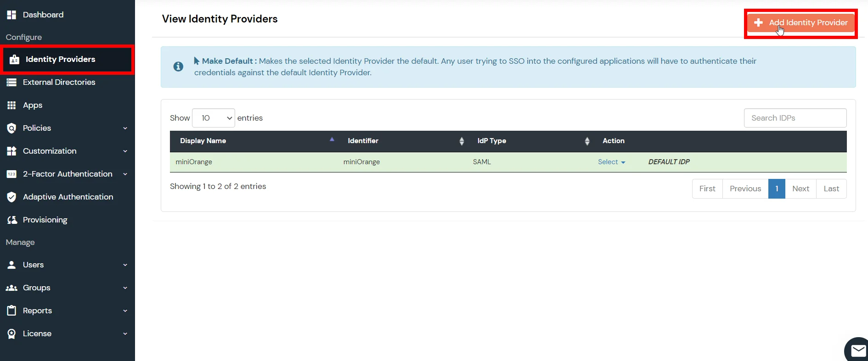Click miniOrange in Display Name column
This screenshot has width=868, height=361.
coord(194,162)
